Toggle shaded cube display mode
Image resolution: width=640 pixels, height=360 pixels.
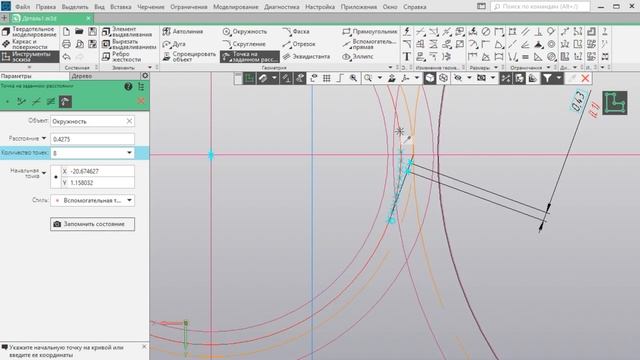pyautogui.click(x=430, y=78)
